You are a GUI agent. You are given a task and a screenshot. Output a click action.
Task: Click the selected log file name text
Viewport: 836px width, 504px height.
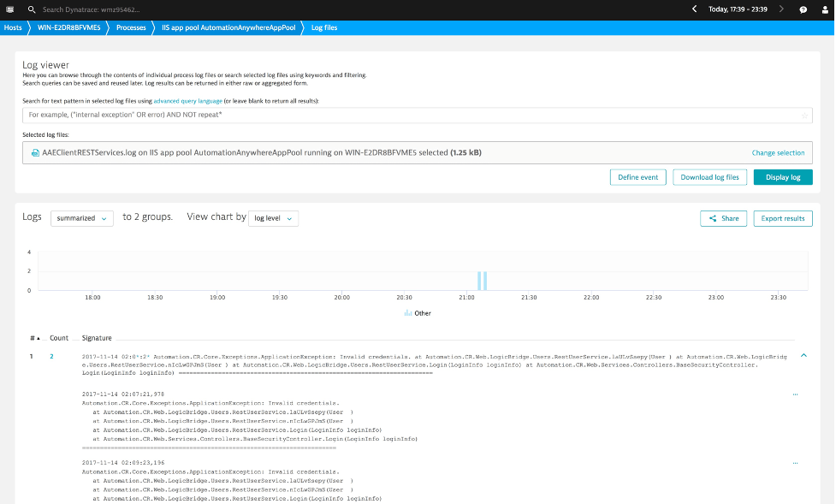(x=262, y=152)
